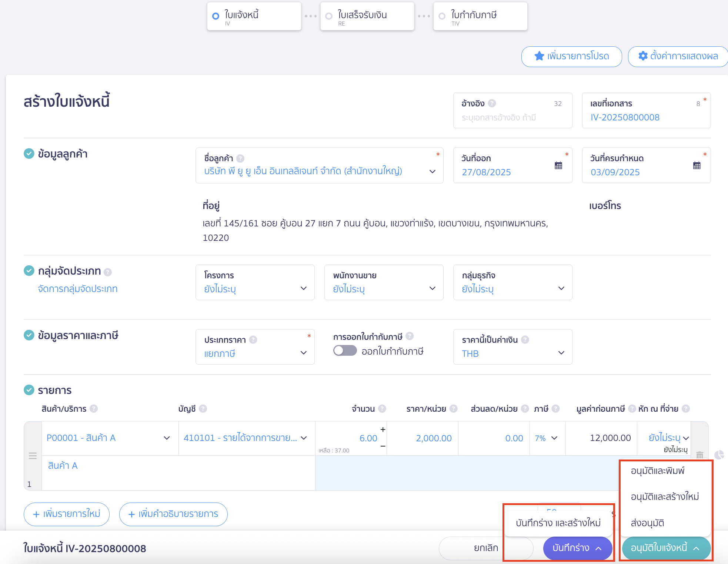Click เพิ่มคำอธิบายรายการ button

pos(173,514)
